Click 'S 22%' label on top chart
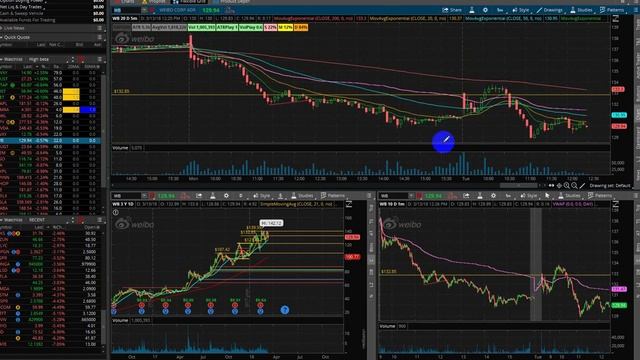The width and height of the screenshot is (640, 360). (x=270, y=27)
